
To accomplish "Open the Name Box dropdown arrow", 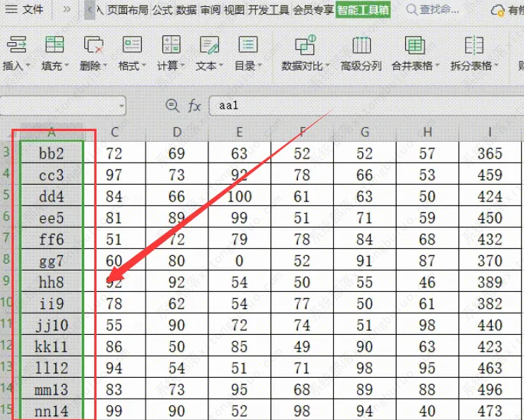I will point(121,106).
